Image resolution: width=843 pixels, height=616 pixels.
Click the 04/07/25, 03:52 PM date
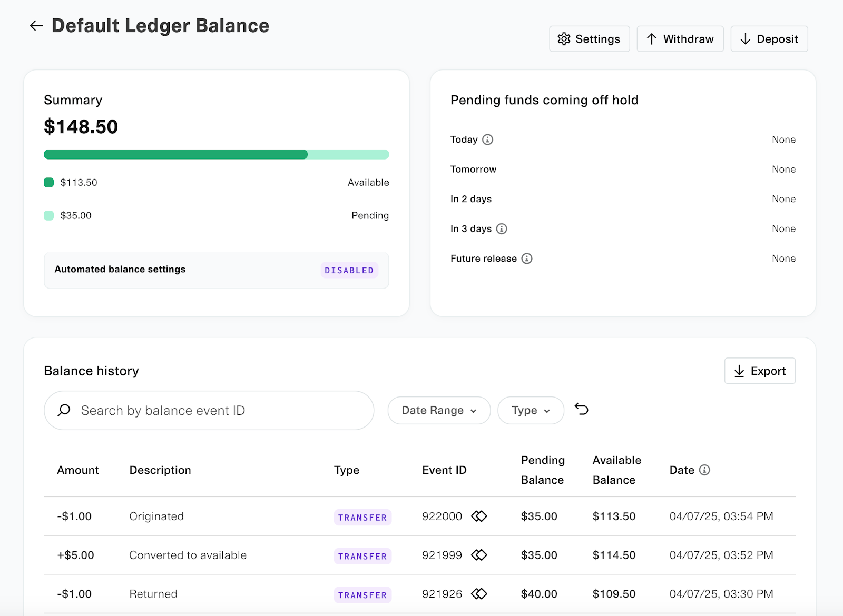721,555
